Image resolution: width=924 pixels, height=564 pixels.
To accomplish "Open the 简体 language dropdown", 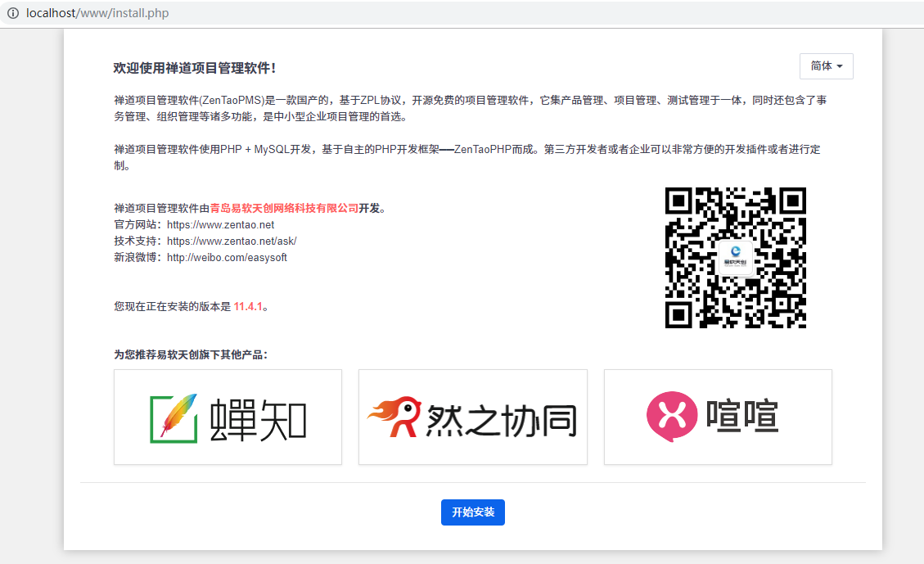I will coord(826,66).
